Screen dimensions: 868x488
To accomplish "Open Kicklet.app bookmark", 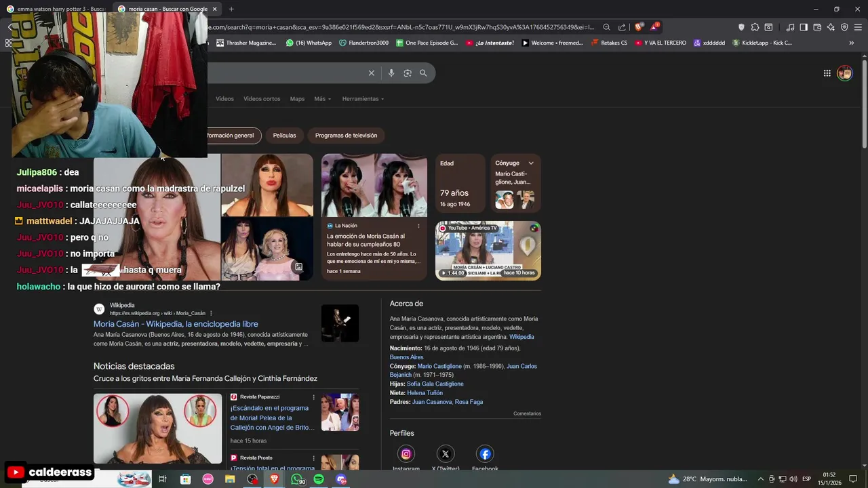I will pos(762,43).
